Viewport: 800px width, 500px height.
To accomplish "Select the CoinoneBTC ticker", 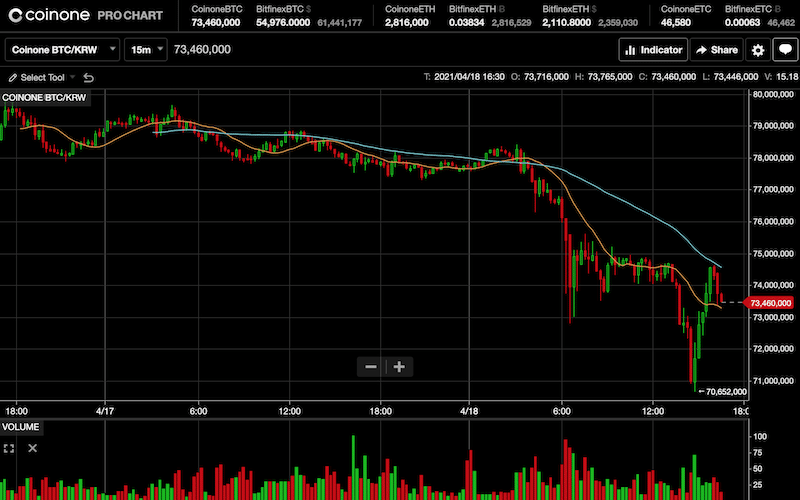I will [x=217, y=16].
